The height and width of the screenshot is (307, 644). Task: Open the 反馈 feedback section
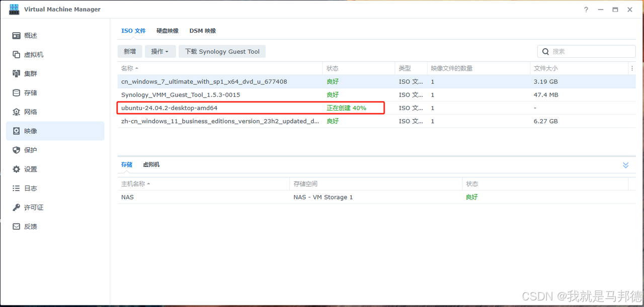[55, 227]
